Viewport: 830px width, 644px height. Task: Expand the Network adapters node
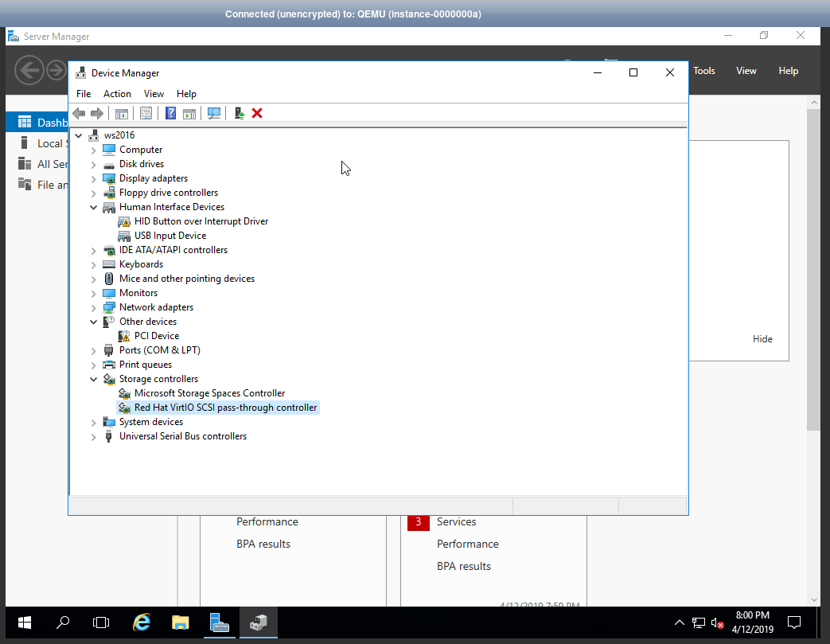coord(93,306)
